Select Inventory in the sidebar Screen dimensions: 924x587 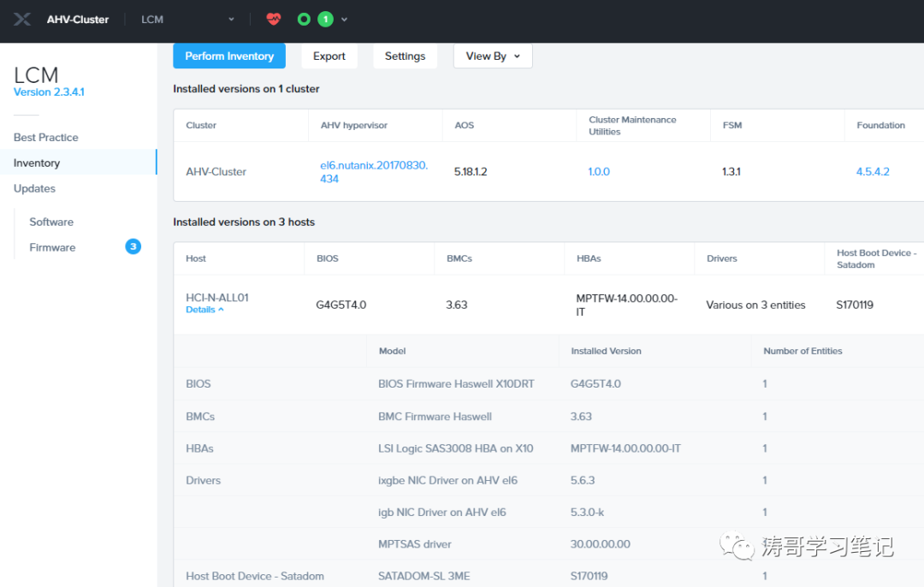pos(79,163)
